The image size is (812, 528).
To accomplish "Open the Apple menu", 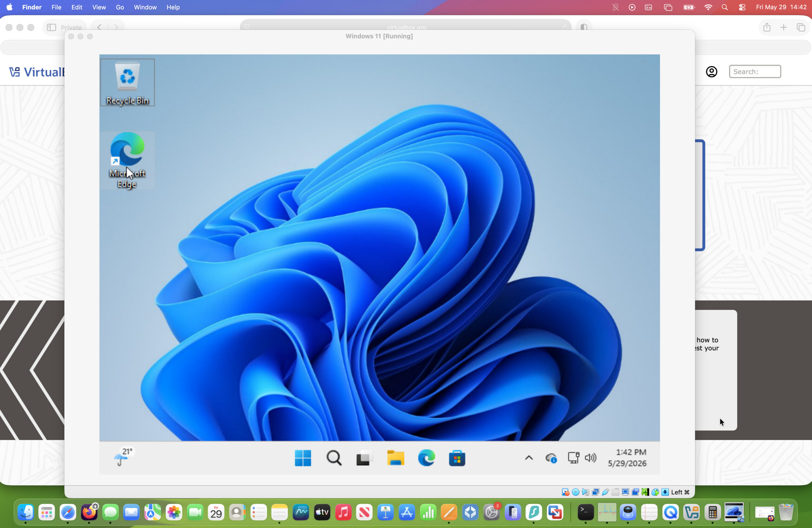I will pyautogui.click(x=10, y=7).
